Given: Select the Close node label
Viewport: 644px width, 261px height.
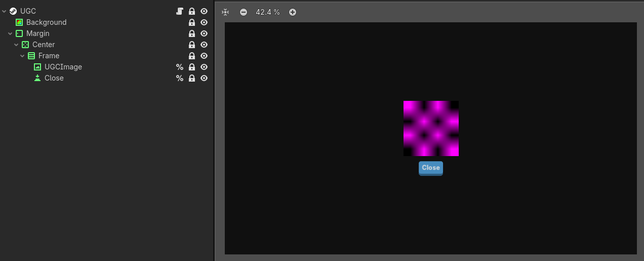Looking at the screenshot, I should pyautogui.click(x=54, y=78).
